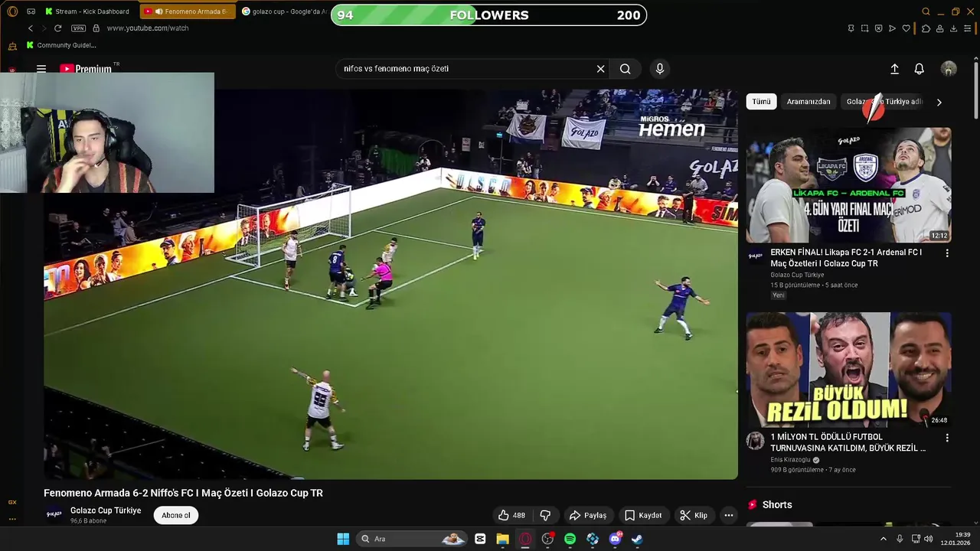980x551 pixels.
Task: Open the Opera Flow send icon
Action: click(892, 28)
